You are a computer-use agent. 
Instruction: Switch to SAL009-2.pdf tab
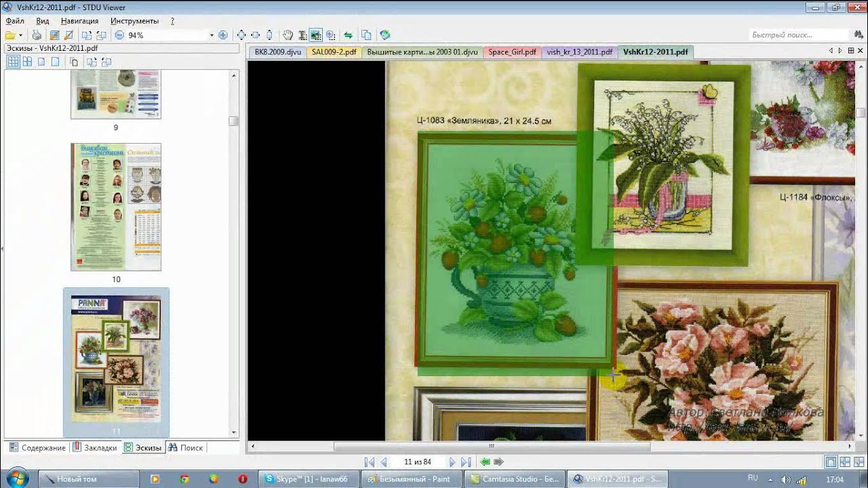[x=334, y=52]
